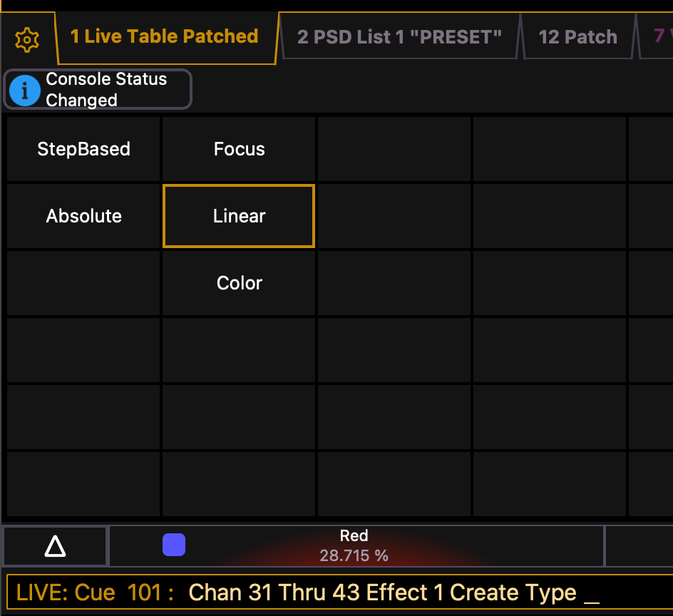Select the blue-violet color swatch
Viewport: 673px width, 616px height.
[174, 545]
